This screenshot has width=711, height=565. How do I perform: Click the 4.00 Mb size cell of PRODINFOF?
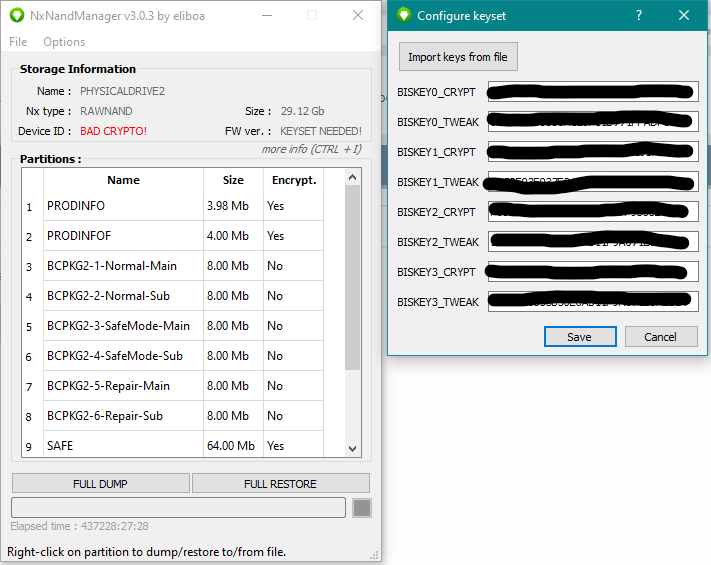pyautogui.click(x=233, y=236)
